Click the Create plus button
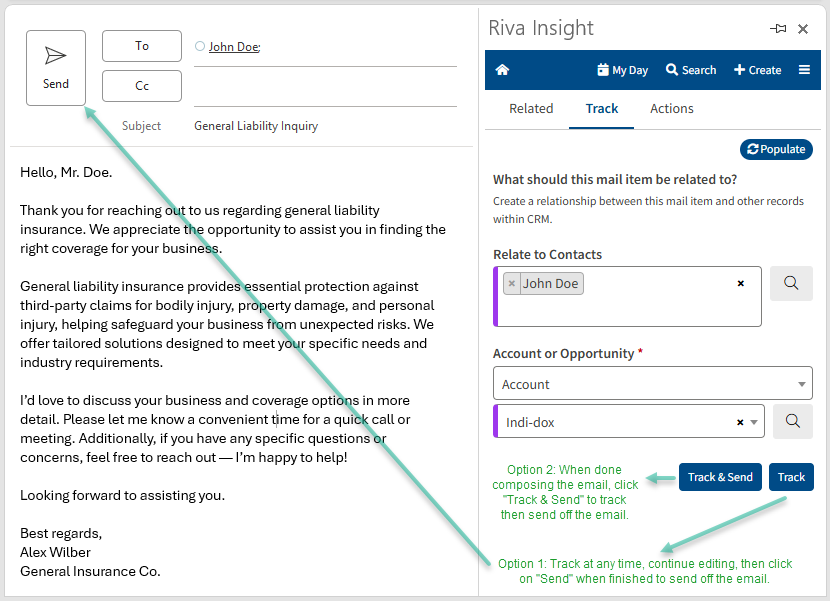The width and height of the screenshot is (830, 601). pos(757,70)
